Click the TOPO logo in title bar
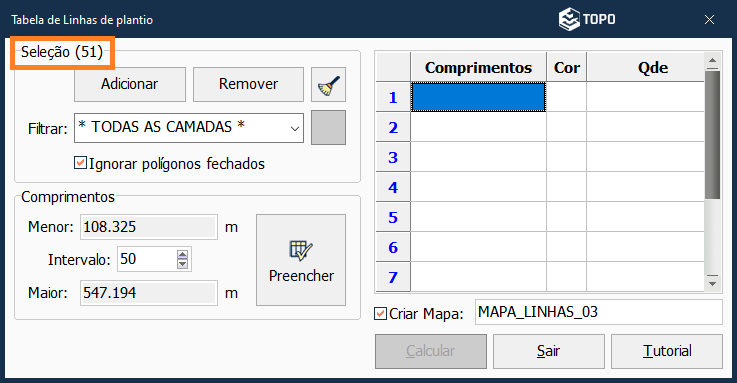737x383 pixels. tap(587, 19)
